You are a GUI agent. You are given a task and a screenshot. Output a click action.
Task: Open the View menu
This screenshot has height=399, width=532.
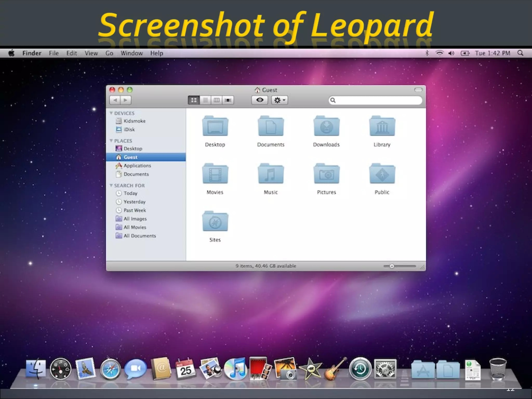click(91, 53)
